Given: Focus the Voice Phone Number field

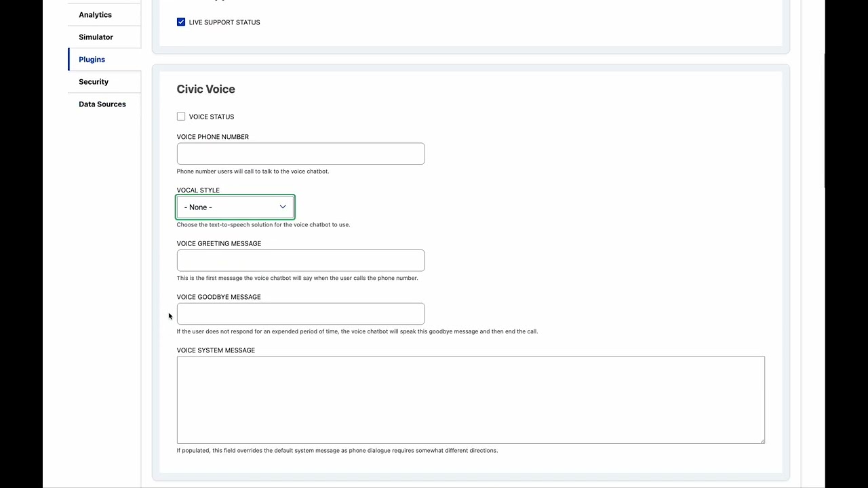Looking at the screenshot, I should (x=300, y=154).
